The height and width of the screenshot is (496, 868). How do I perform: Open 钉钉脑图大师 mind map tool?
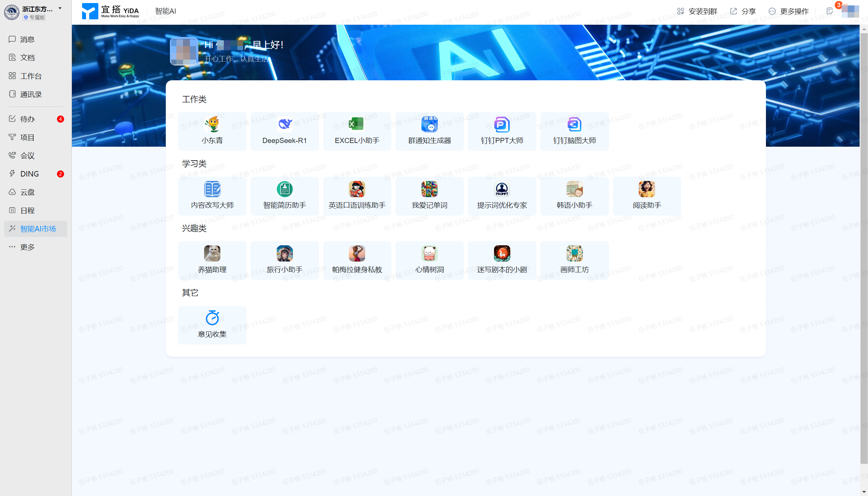point(574,131)
